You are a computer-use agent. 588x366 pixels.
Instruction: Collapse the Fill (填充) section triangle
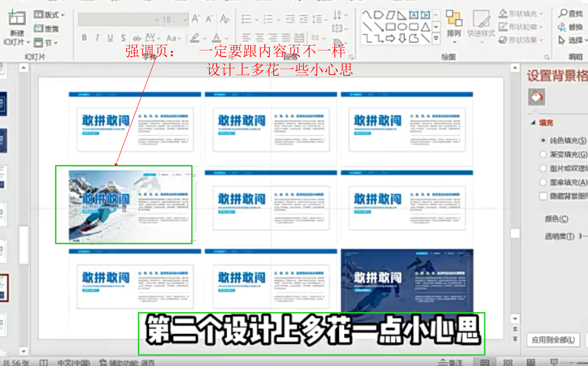[533, 123]
